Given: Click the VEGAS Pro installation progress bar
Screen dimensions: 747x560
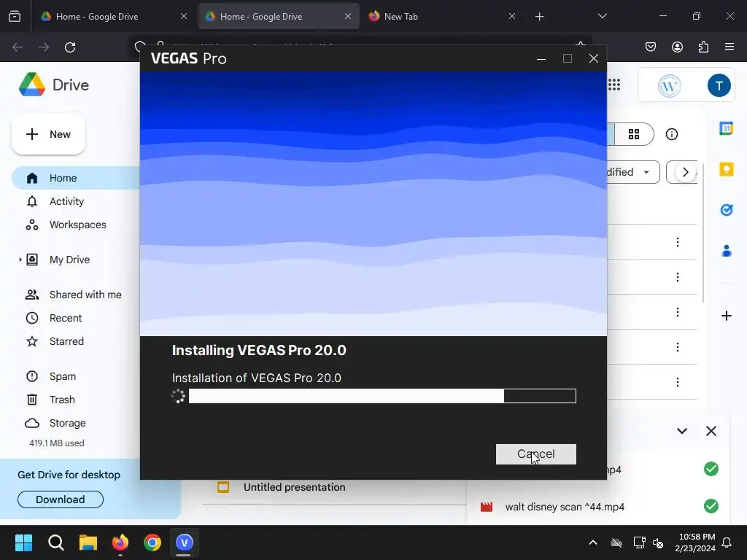Looking at the screenshot, I should (382, 396).
